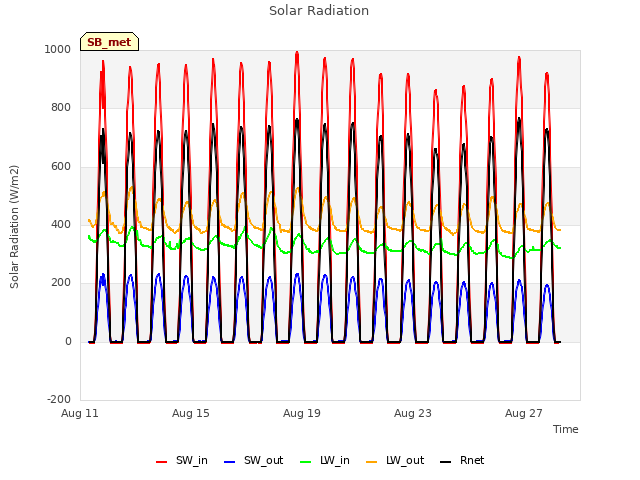Click the SB_met annotation label

pos(109,42)
